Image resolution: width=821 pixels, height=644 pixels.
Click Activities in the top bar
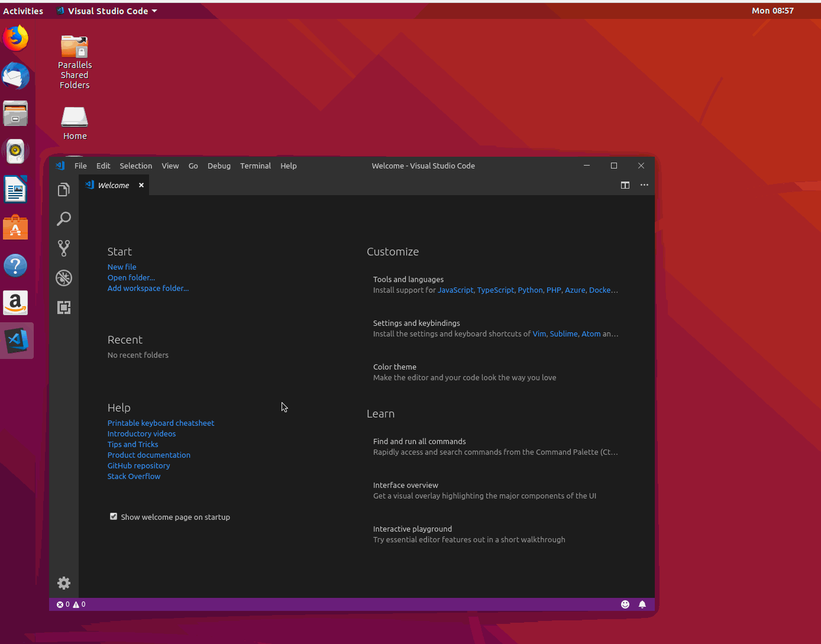[23, 11]
